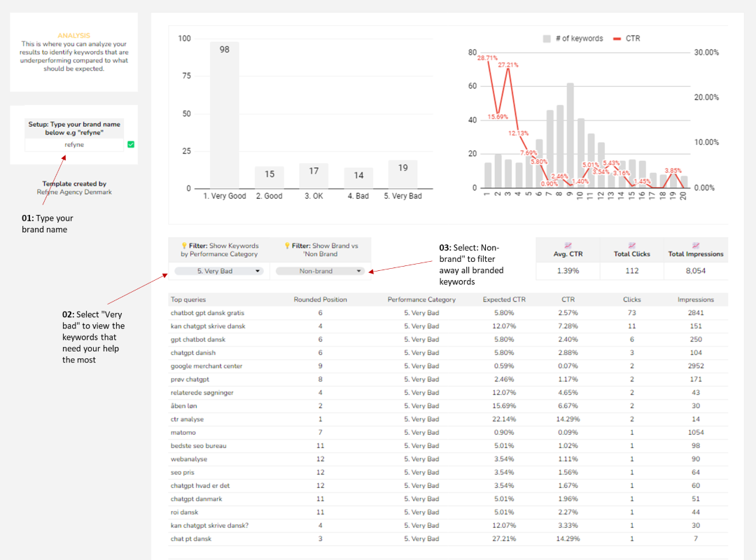Select query 'webanalyse'
756x560 pixels.
coord(188,458)
